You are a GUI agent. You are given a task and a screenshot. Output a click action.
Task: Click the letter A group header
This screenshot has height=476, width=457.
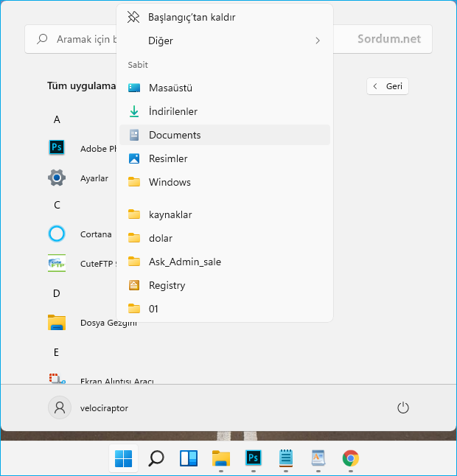(57, 119)
